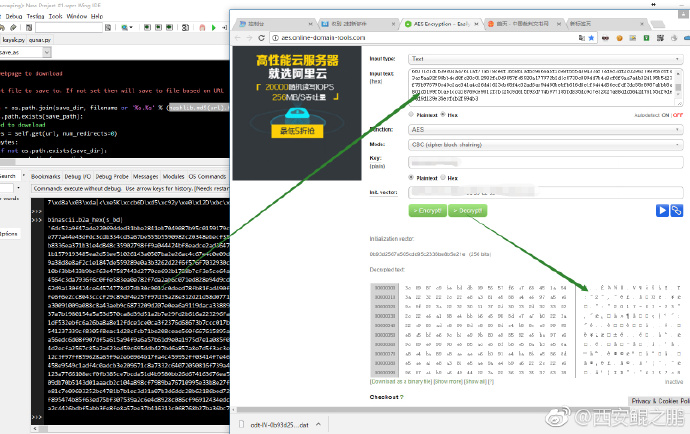Image resolution: width=690 pixels, height=434 pixels.
Task: Select Hex radio for the key
Action: click(x=443, y=177)
